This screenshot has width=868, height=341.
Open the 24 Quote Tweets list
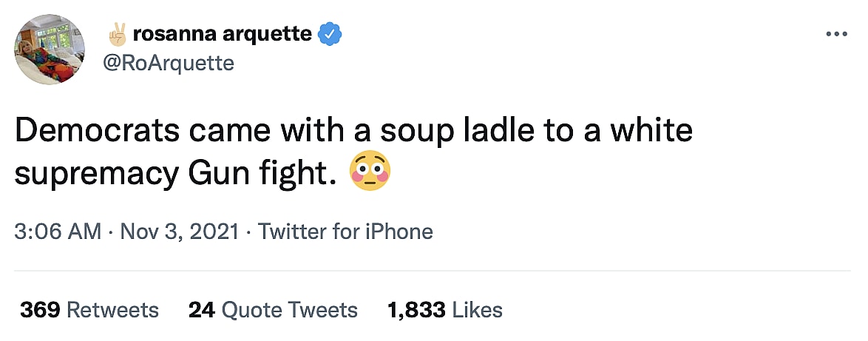point(273,309)
